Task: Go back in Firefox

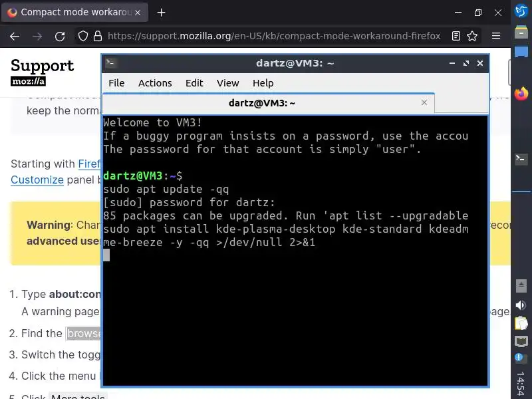Action: coord(15,36)
